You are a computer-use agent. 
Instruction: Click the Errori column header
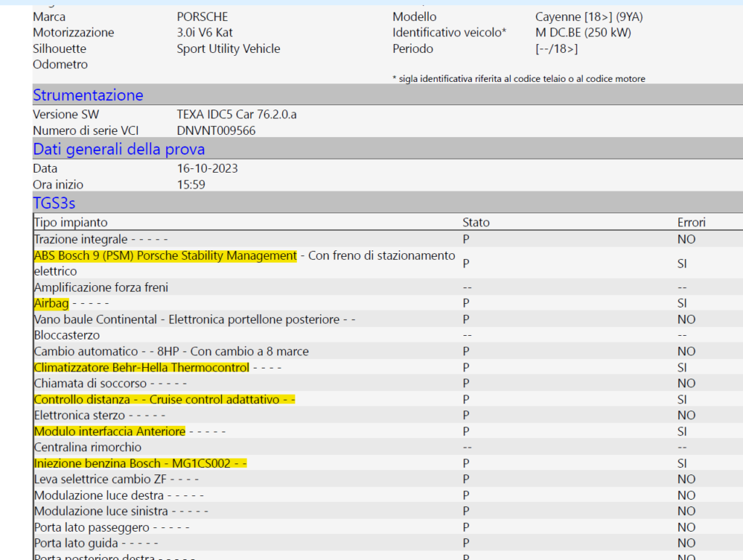coord(691,223)
